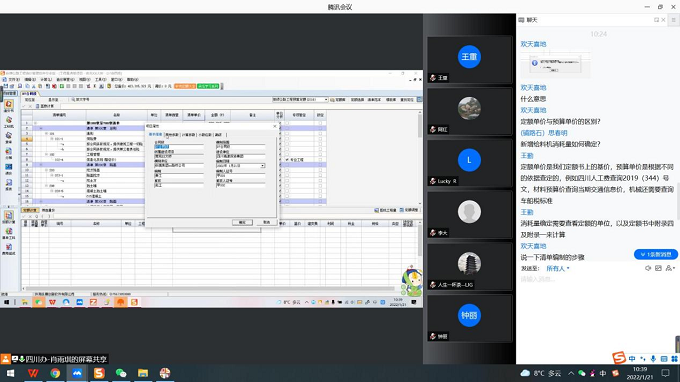Viewport: 680px width, 382px height.
Task: Open Google Chrome from the taskbar
Action: [55, 373]
